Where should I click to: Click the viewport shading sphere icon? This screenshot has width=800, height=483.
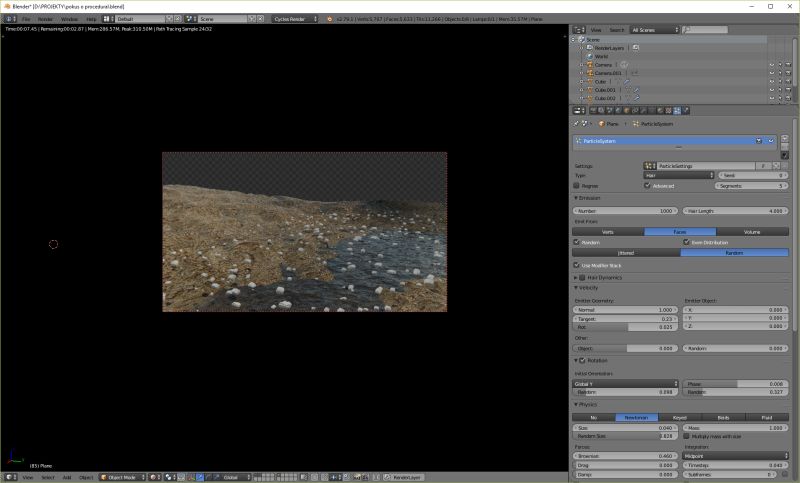pyautogui.click(x=155, y=477)
